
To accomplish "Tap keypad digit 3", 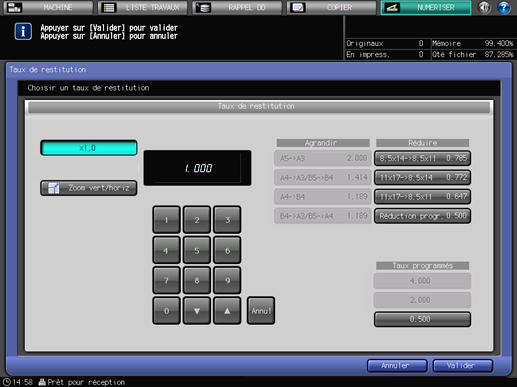I will tap(227, 220).
